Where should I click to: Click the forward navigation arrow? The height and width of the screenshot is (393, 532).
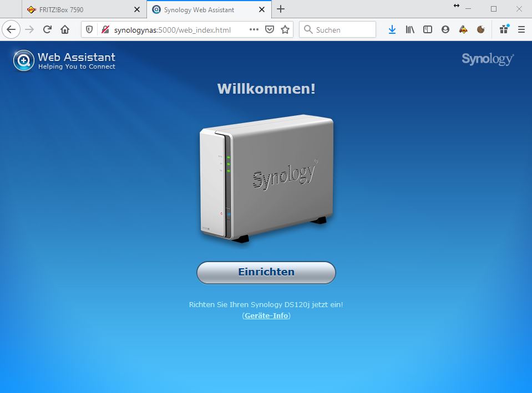point(29,30)
